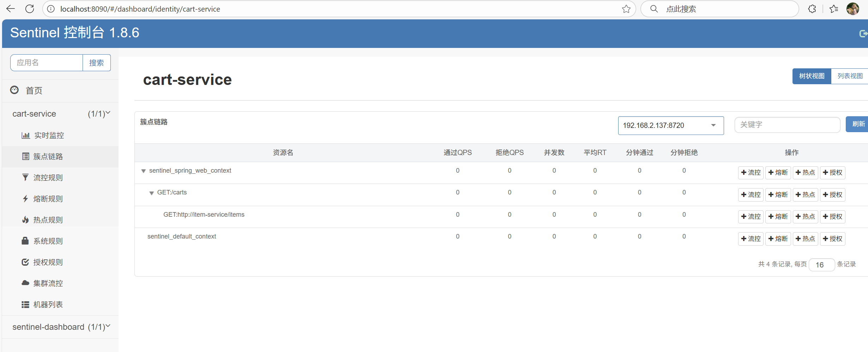Click the 平均RT column header

click(x=595, y=153)
